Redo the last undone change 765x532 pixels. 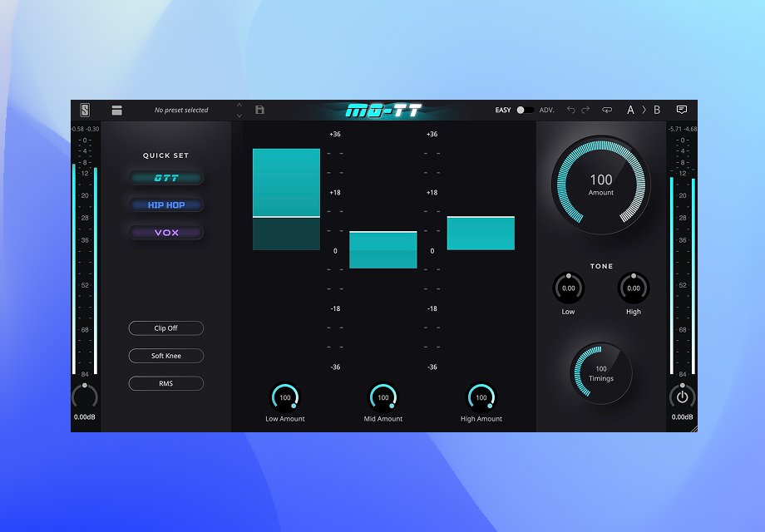click(x=585, y=110)
